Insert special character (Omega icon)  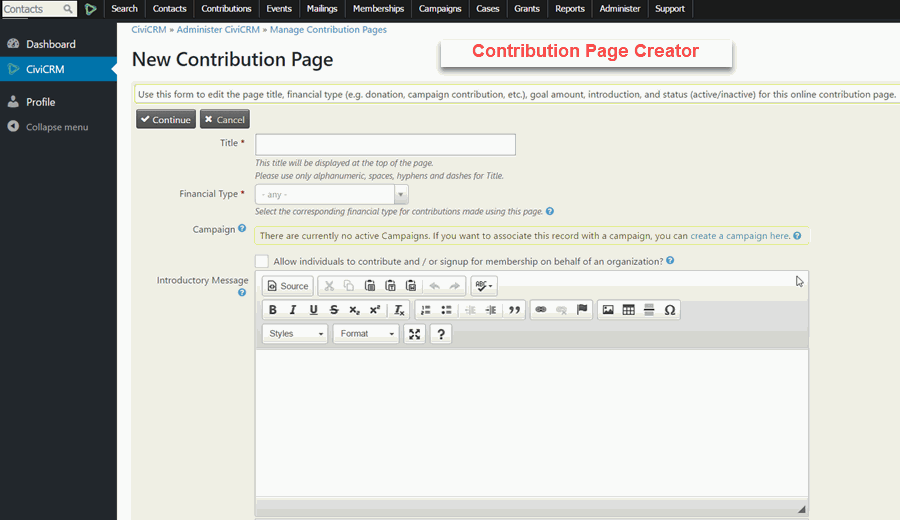pos(669,310)
